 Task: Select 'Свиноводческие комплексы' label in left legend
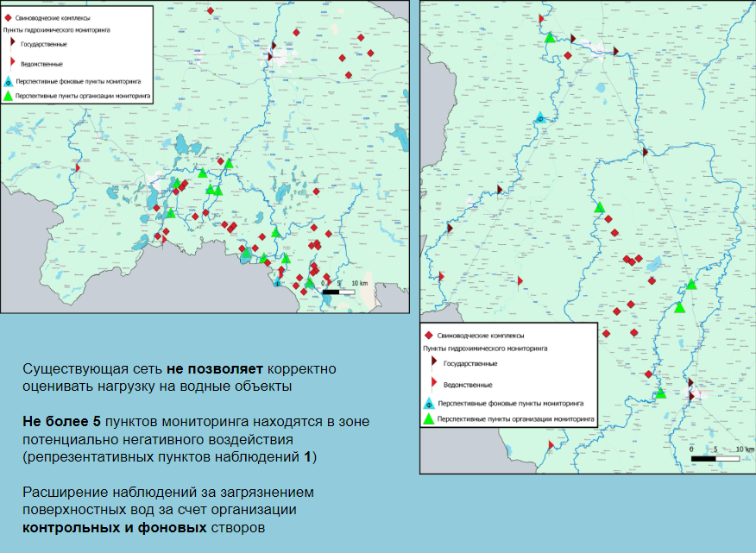[53, 18]
